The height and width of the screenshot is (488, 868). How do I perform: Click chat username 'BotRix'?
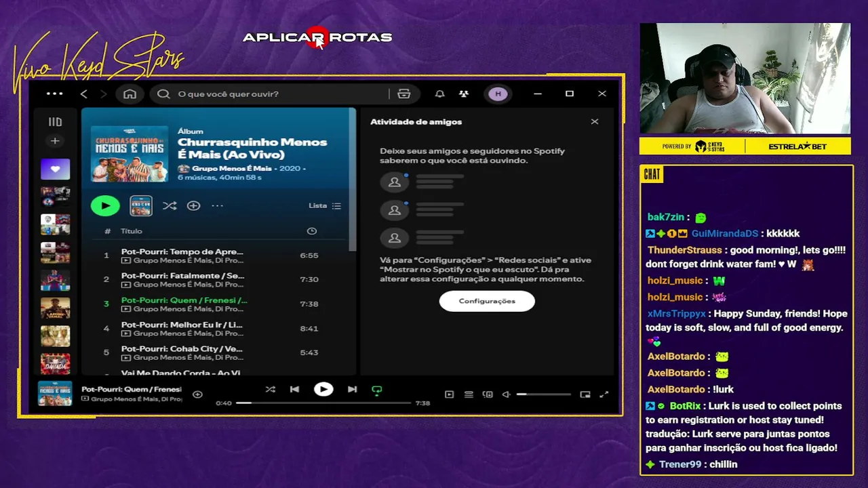click(685, 406)
